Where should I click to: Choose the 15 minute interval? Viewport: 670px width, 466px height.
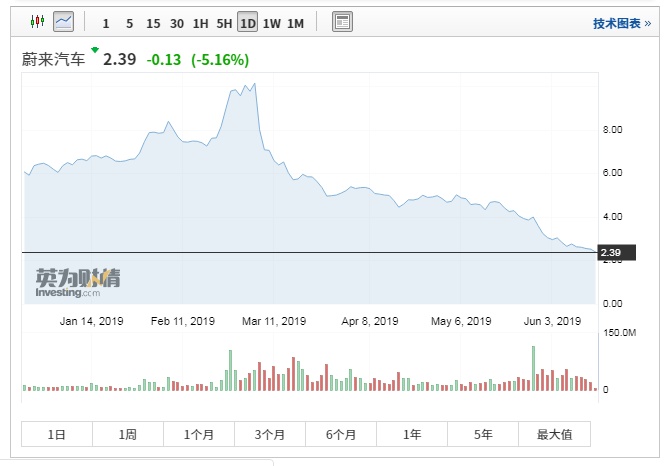[152, 23]
